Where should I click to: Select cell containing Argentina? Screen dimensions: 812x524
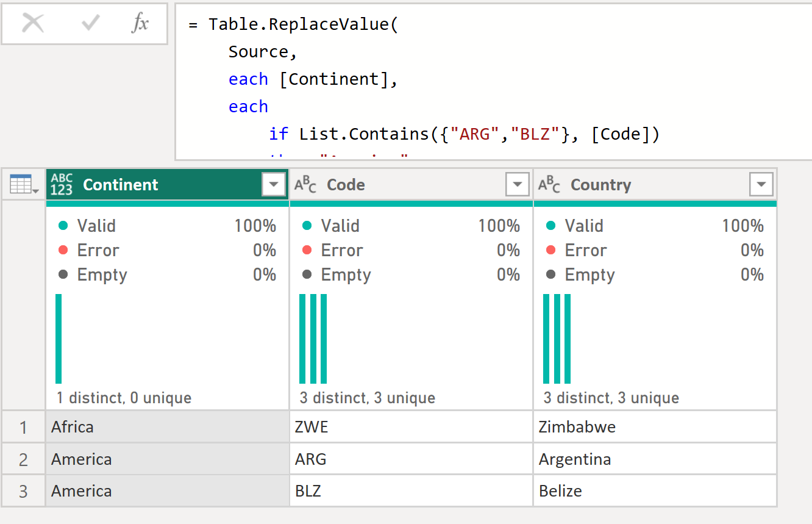tap(655, 459)
